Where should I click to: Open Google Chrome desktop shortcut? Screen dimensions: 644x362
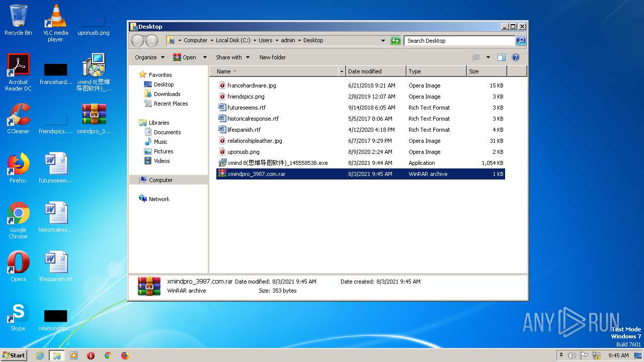(18, 220)
